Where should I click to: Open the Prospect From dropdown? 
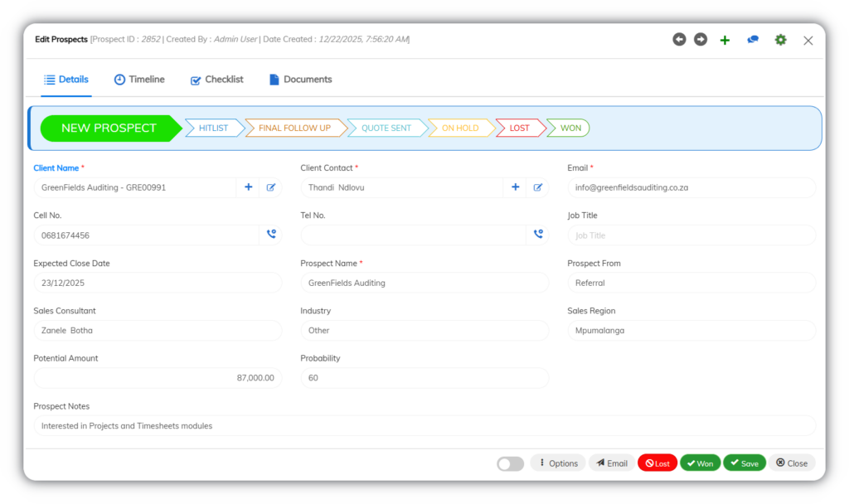click(691, 283)
